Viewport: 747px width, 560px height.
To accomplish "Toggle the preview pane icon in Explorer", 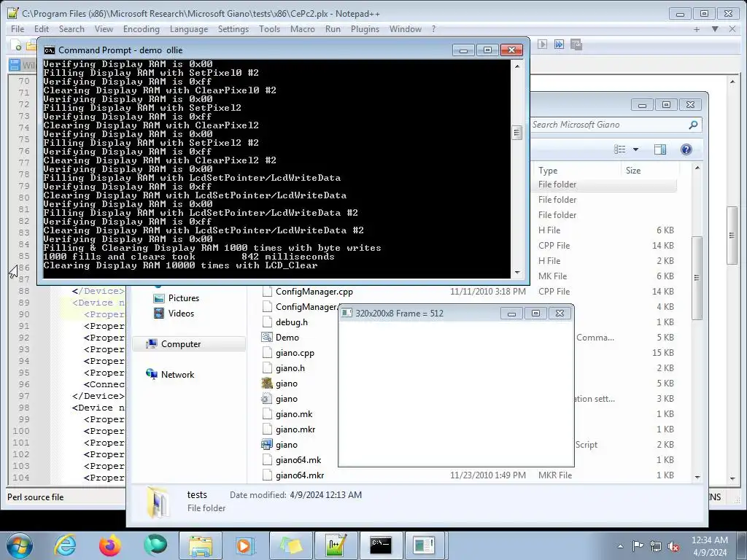I will point(659,149).
